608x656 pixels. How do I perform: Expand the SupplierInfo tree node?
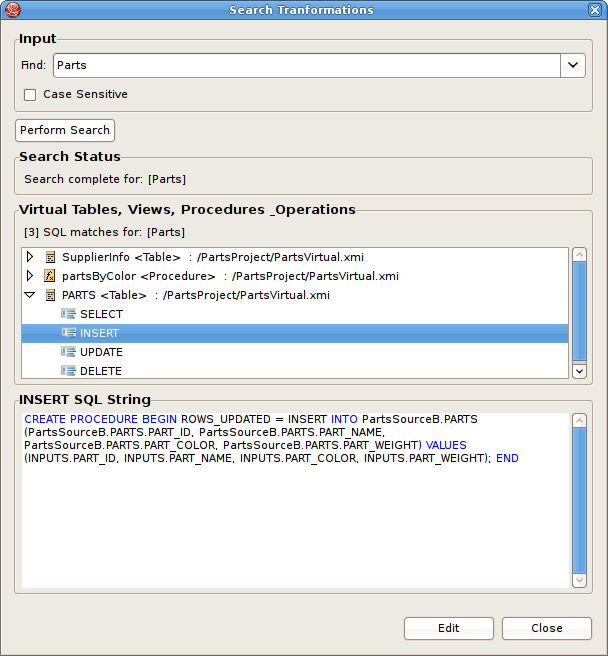30,257
